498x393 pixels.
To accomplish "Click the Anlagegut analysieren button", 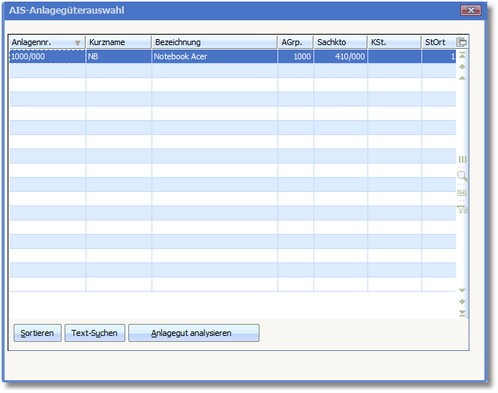I will coord(194,333).
